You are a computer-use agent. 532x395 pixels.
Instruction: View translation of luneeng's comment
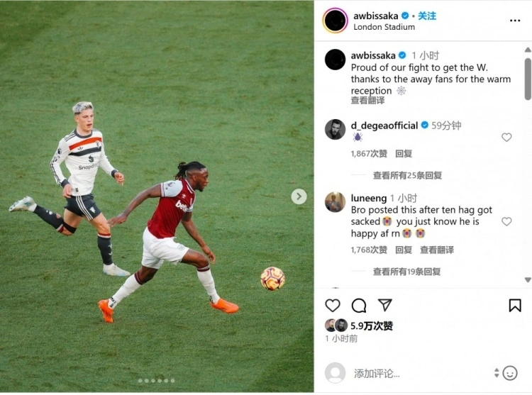click(x=437, y=250)
